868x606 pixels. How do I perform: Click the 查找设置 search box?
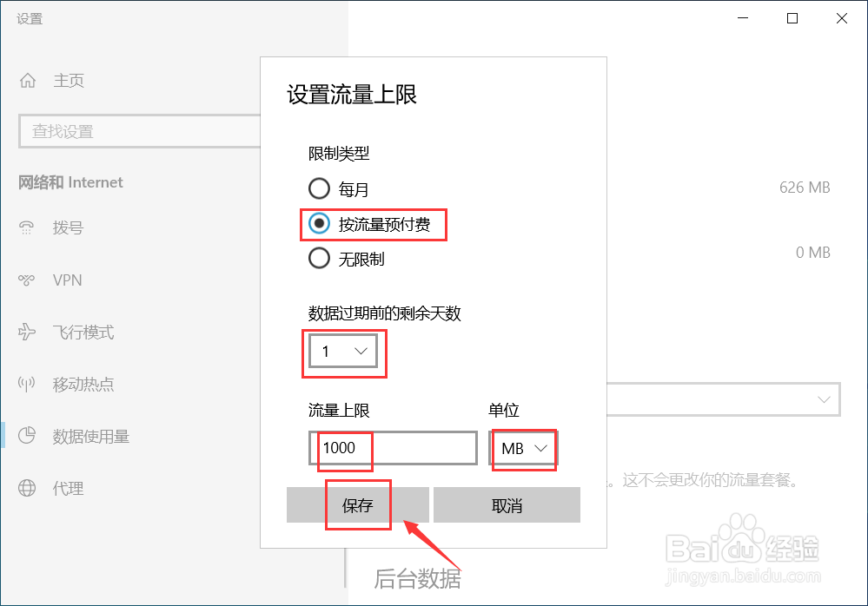pyautogui.click(x=140, y=132)
